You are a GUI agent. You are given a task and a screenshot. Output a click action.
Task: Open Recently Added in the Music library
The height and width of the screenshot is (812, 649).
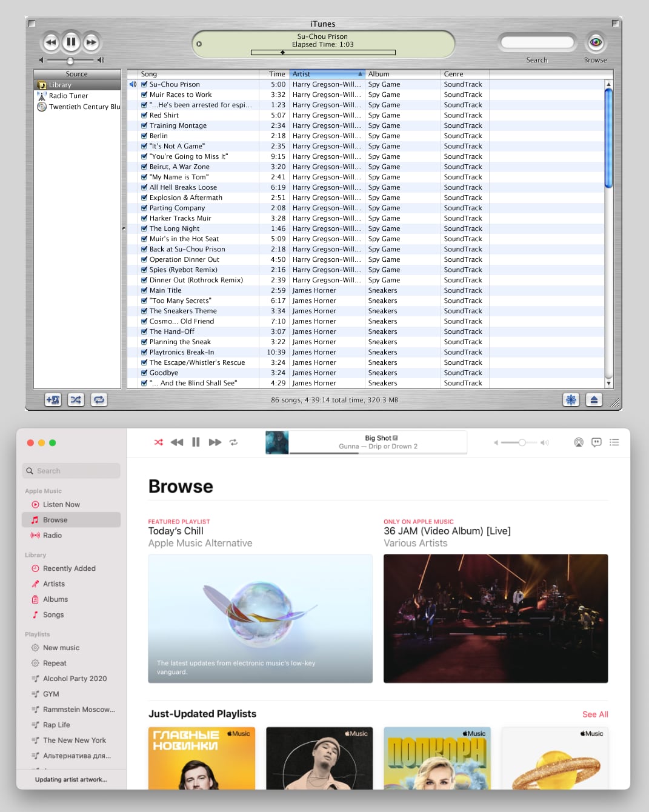tap(72, 568)
